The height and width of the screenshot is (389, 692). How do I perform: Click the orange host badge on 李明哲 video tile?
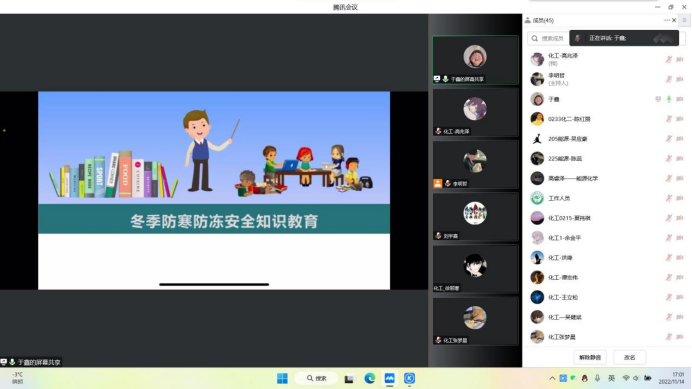[x=437, y=184]
